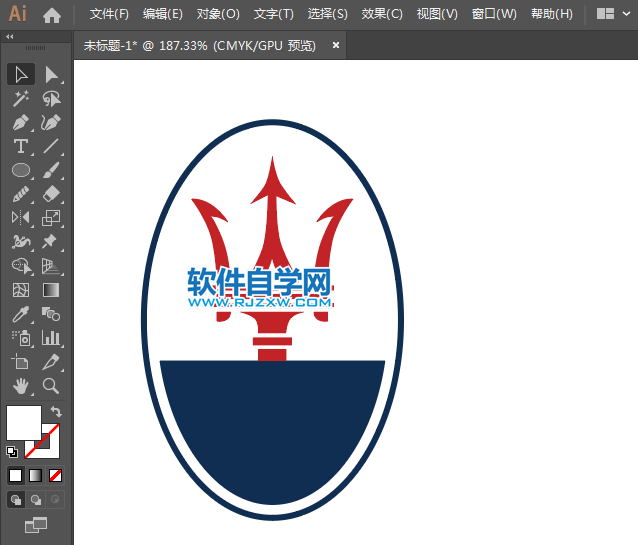Viewport: 638px width, 545px height.
Task: Open the 效果(C) menu
Action: pos(382,14)
